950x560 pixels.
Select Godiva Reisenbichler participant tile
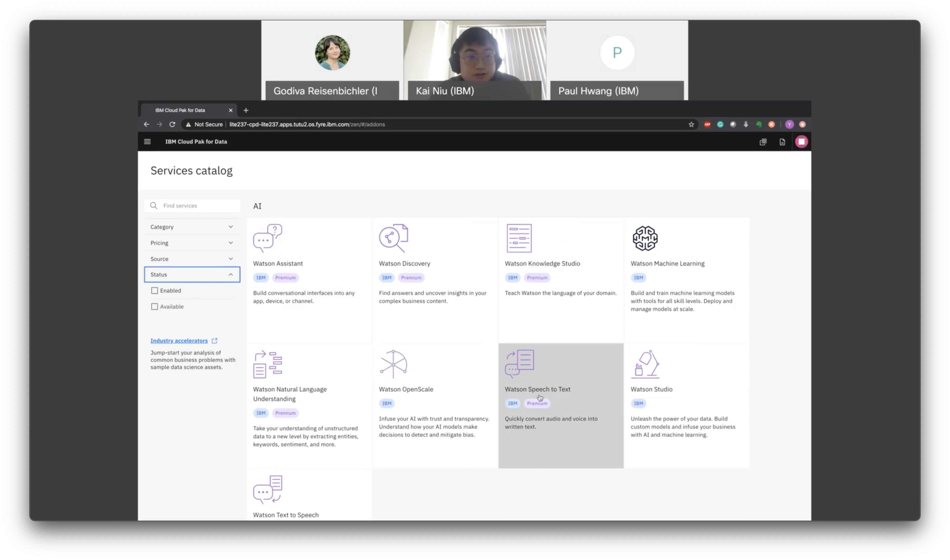[x=332, y=60]
